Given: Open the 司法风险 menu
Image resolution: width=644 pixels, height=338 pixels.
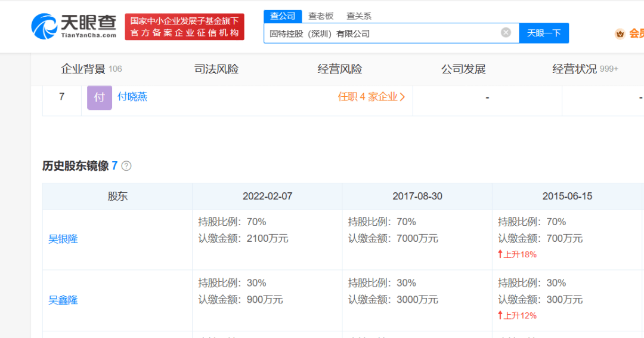Looking at the screenshot, I should pyautogui.click(x=216, y=69).
